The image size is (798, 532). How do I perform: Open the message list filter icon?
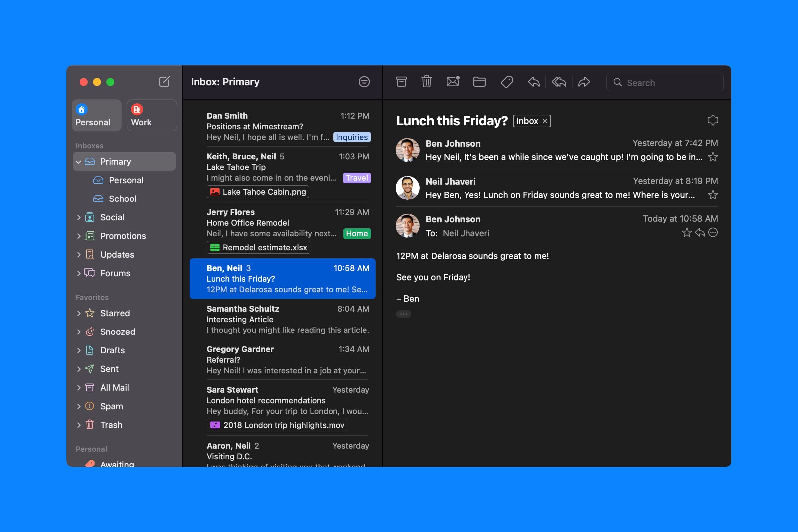(364, 82)
